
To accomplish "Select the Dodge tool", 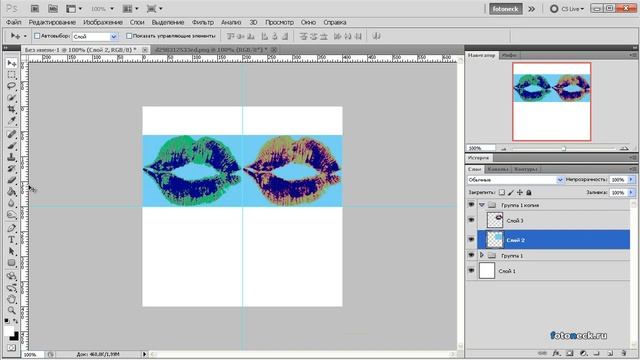I will [11, 214].
